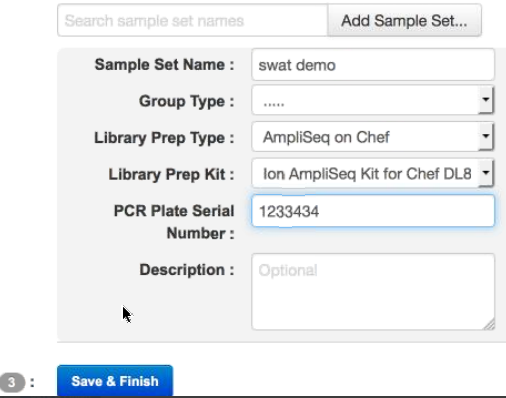Click inside the Description text area
This screenshot has height=398, width=506.
pos(373,292)
